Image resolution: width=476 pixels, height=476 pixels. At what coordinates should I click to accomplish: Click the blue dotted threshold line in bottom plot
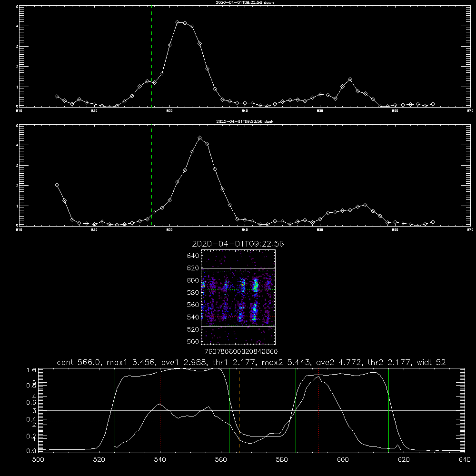[251, 422]
